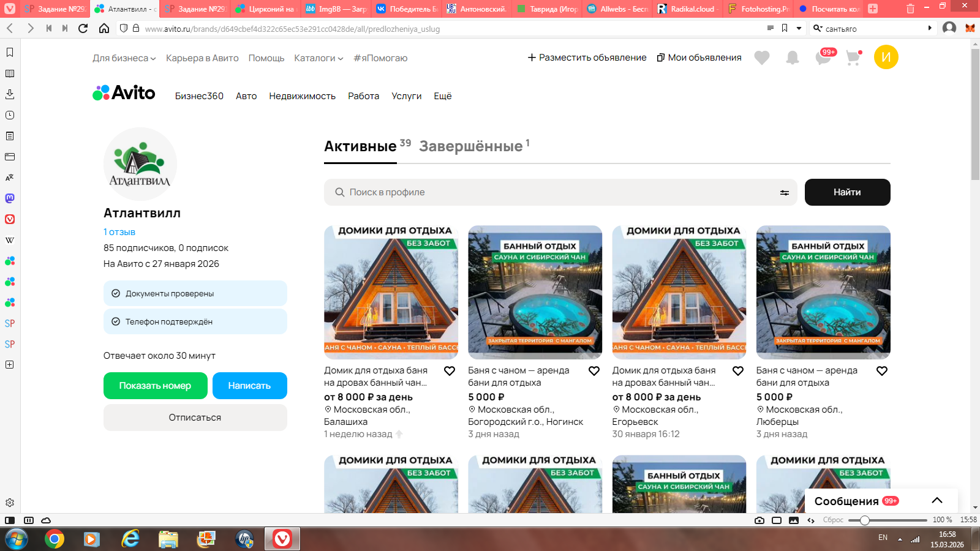Focus the Поиск в профиле search field

pyautogui.click(x=560, y=192)
